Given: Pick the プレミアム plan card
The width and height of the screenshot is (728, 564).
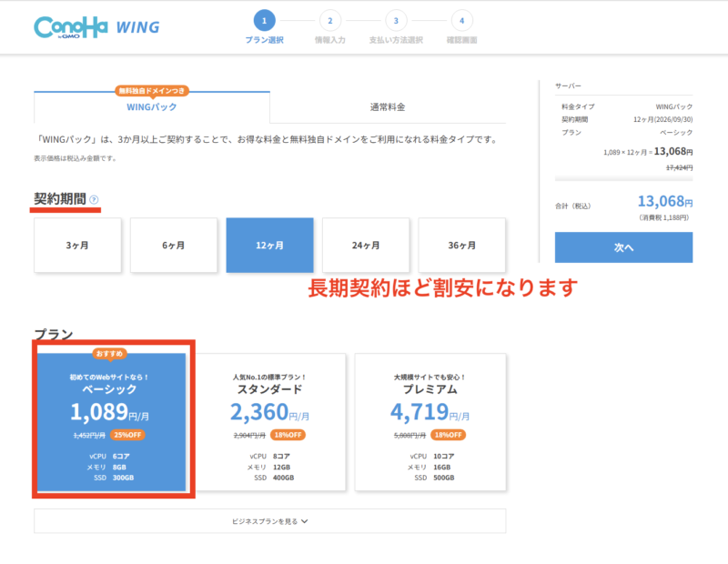Looking at the screenshot, I should click(x=430, y=421).
